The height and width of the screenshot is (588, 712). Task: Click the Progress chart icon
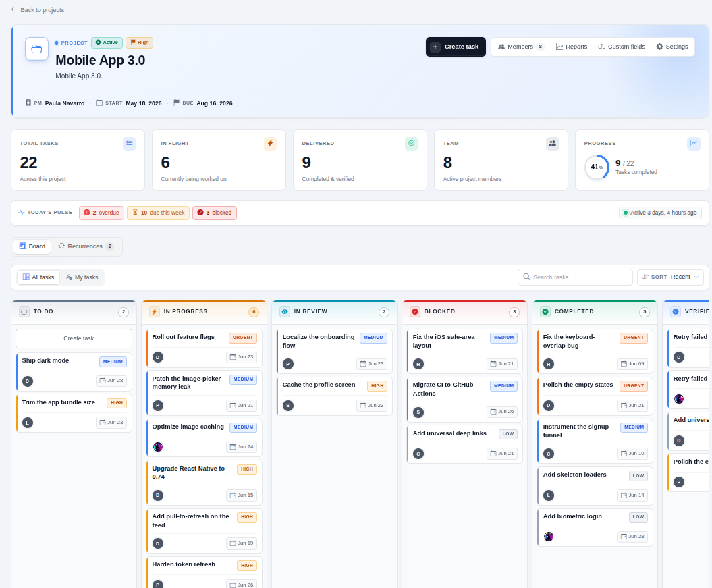694,144
